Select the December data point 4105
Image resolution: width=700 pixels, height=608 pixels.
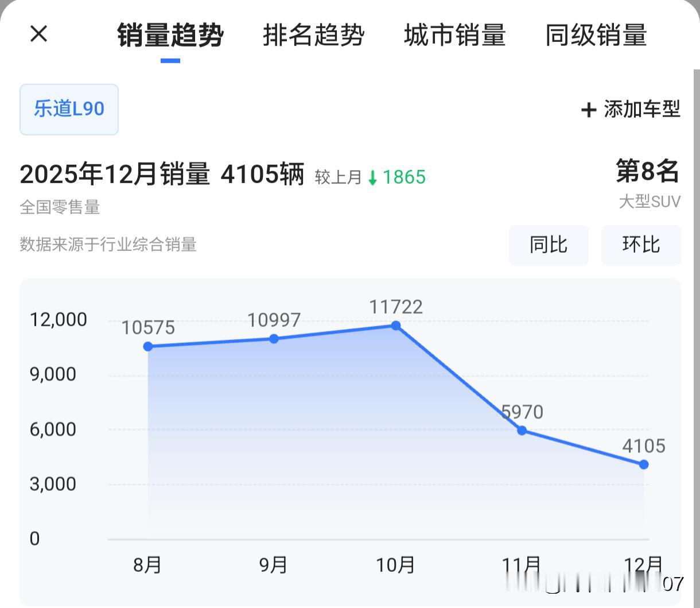pos(644,464)
